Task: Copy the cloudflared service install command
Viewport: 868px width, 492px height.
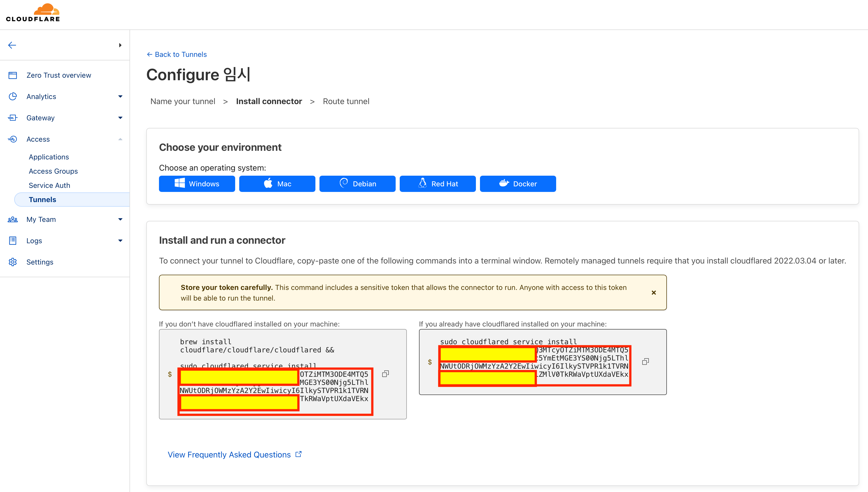Action: 645,362
